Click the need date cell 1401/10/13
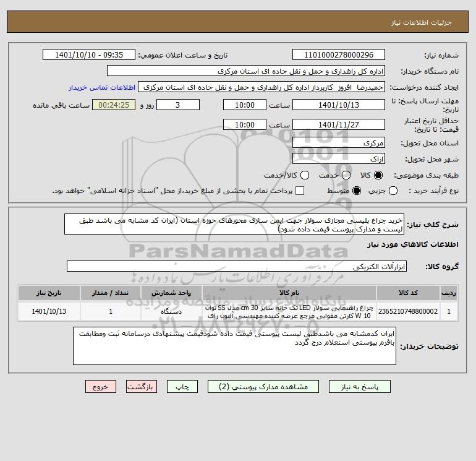The image size is (476, 461). coord(49,311)
